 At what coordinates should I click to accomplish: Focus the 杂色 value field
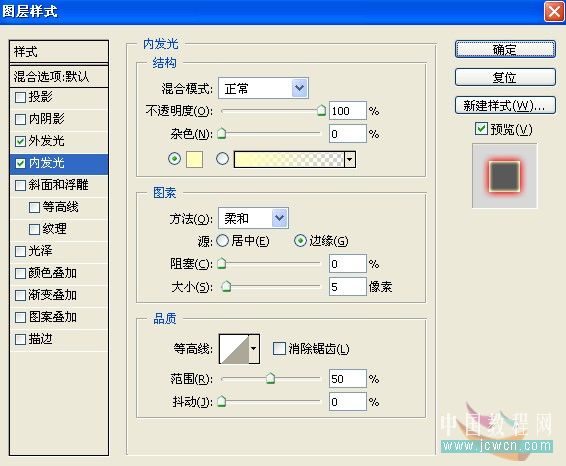(348, 134)
